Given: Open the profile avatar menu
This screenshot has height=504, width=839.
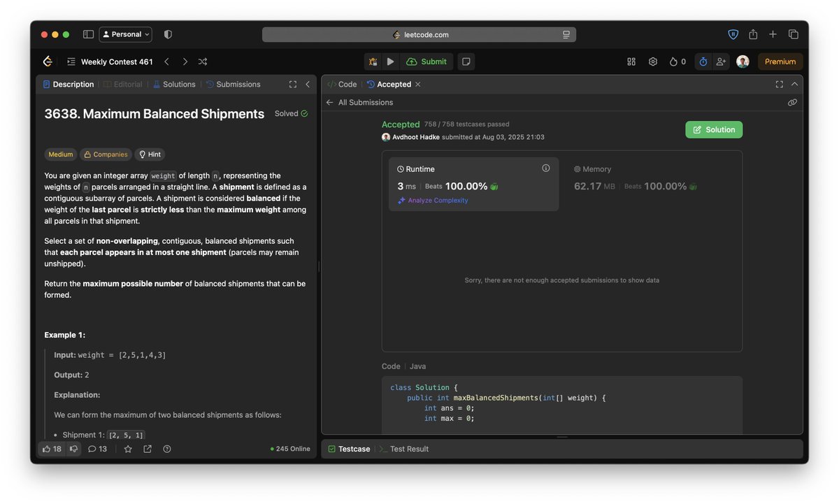Looking at the screenshot, I should point(743,62).
